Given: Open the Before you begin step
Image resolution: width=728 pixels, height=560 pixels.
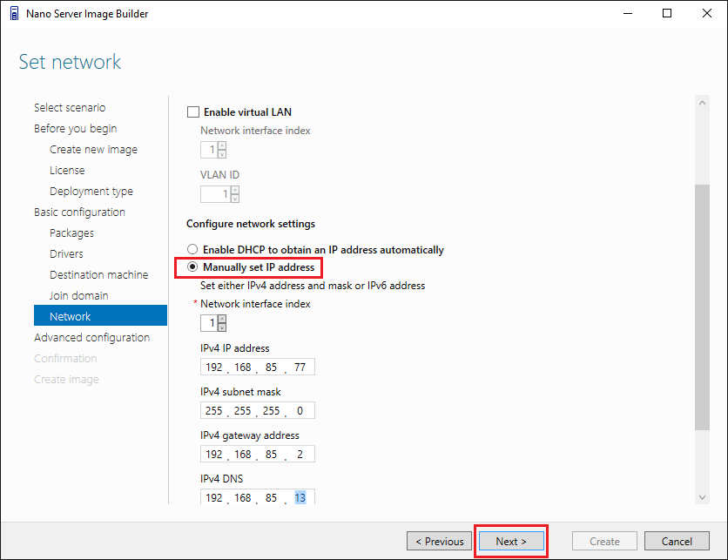Looking at the screenshot, I should point(75,128).
